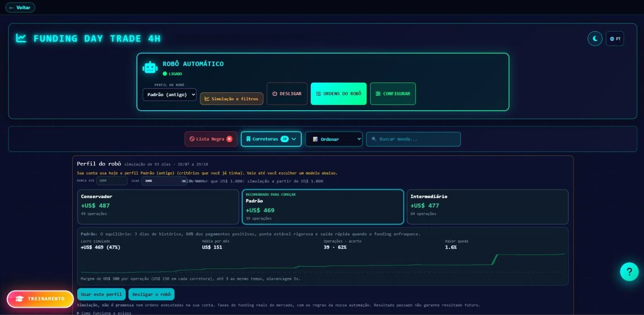
Task: Click the "+US$ 469 (47%)" simulated profit value
Action: 100,247
